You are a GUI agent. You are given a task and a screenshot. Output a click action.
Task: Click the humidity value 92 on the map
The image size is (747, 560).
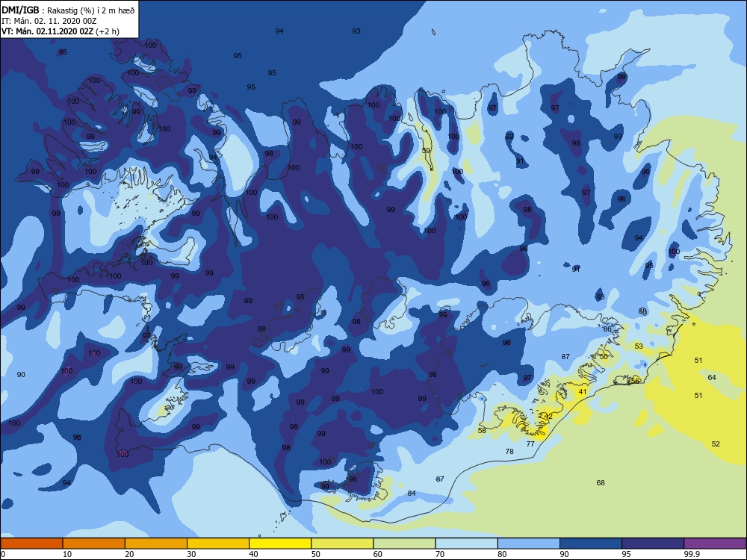pyautogui.click(x=509, y=136)
